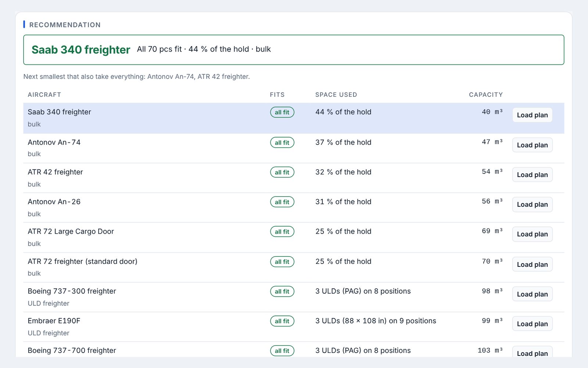
Task: Click Load plan in ATR 42 freighter row
Action: 532,175
